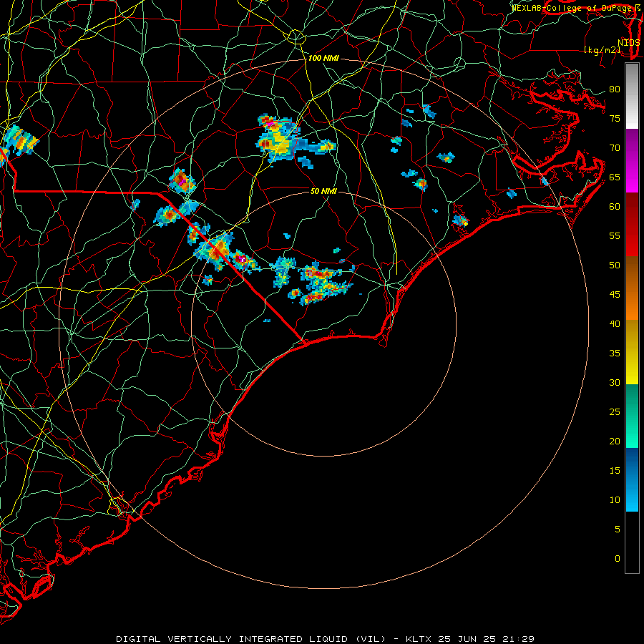Click the color scale value '10'

pyautogui.click(x=615, y=500)
